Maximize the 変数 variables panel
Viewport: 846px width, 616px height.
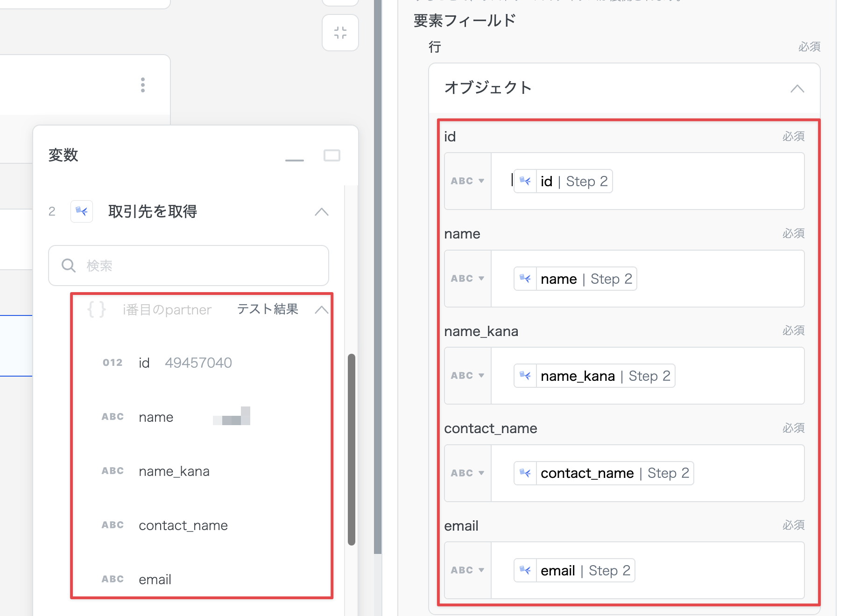[332, 155]
